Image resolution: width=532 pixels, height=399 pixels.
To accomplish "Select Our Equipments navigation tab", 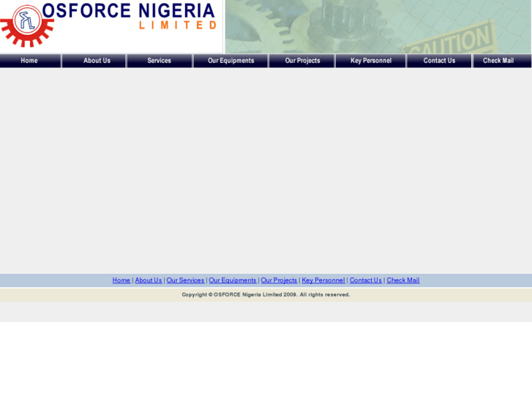I will click(x=231, y=61).
